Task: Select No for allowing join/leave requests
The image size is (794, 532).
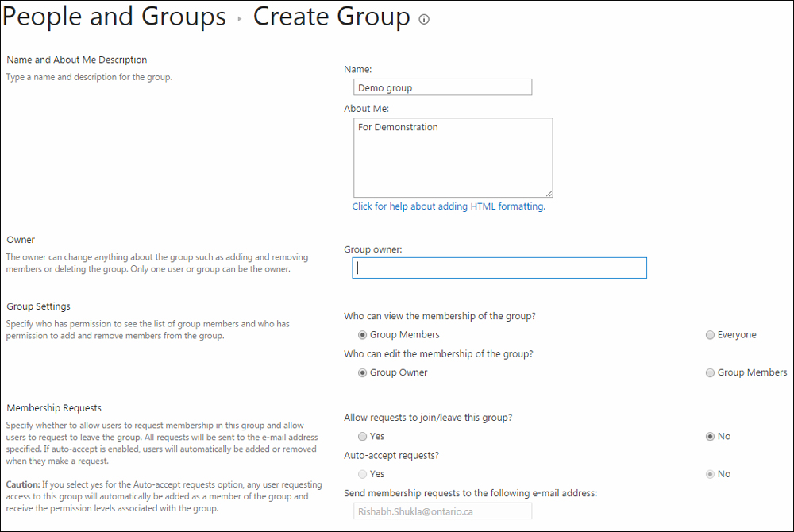Action: coord(710,436)
